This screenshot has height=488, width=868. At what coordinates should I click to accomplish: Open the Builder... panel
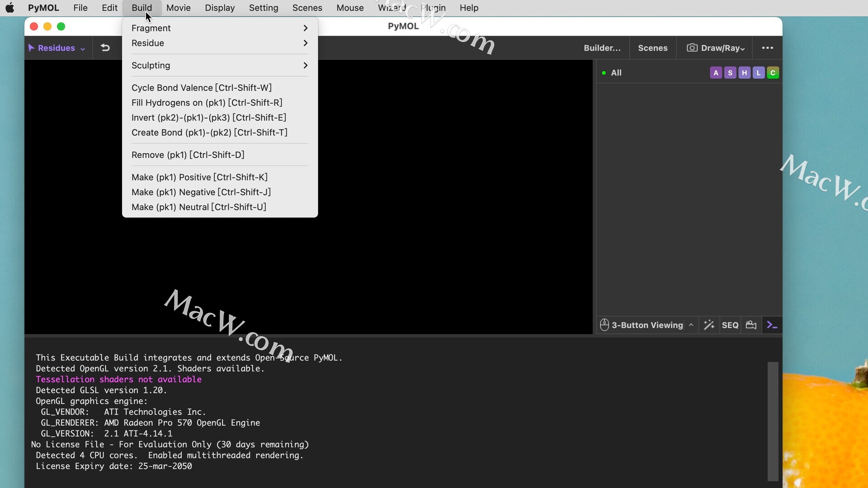tap(602, 47)
